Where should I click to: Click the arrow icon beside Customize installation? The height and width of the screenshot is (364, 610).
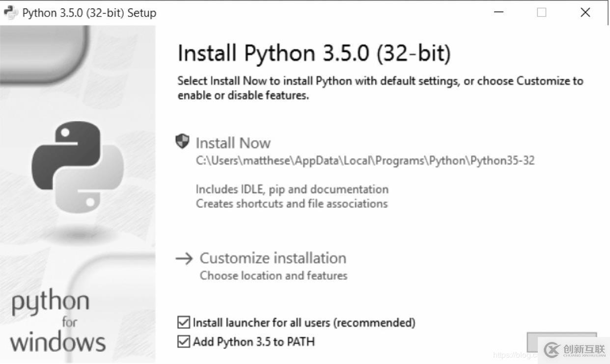pos(184,259)
